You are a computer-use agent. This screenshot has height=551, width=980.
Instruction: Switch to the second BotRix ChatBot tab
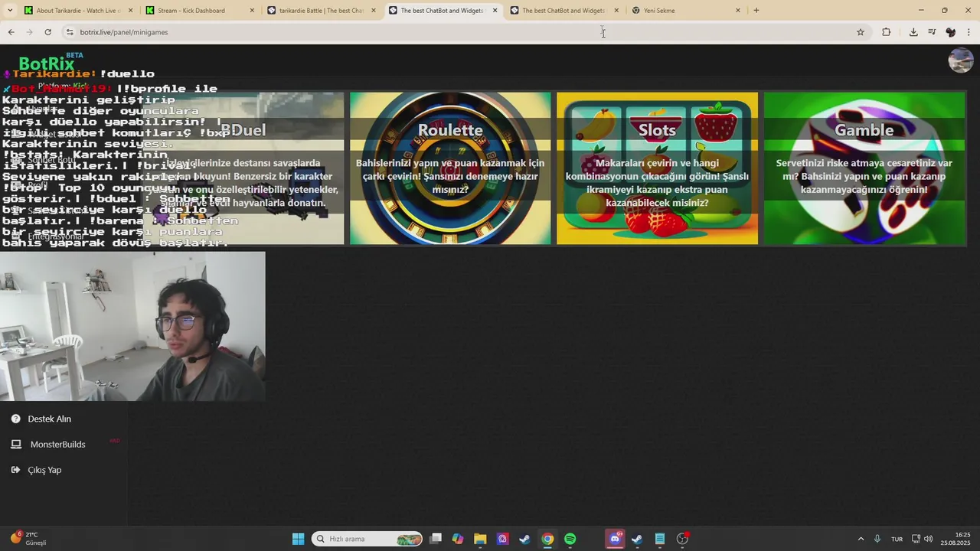tap(563, 11)
